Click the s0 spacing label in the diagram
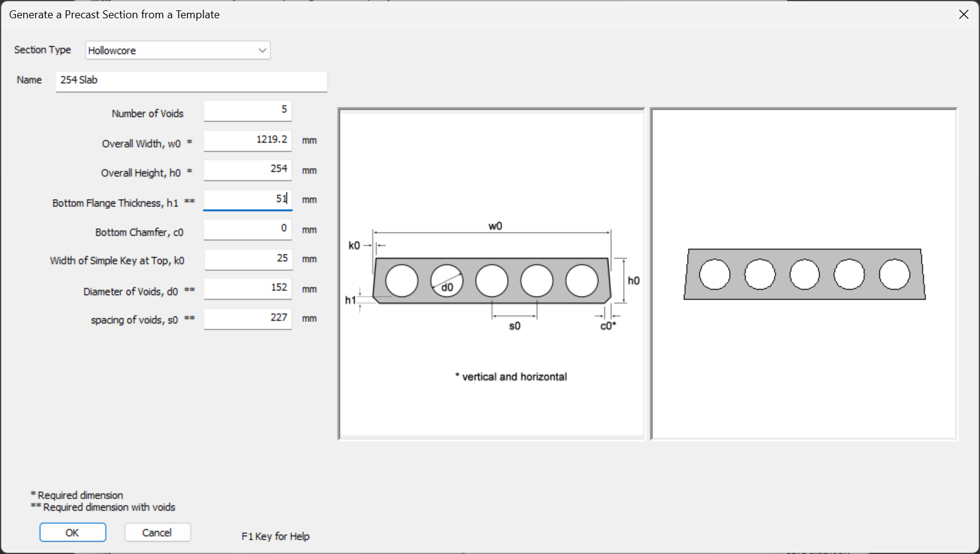This screenshot has height=554, width=980. (x=515, y=326)
